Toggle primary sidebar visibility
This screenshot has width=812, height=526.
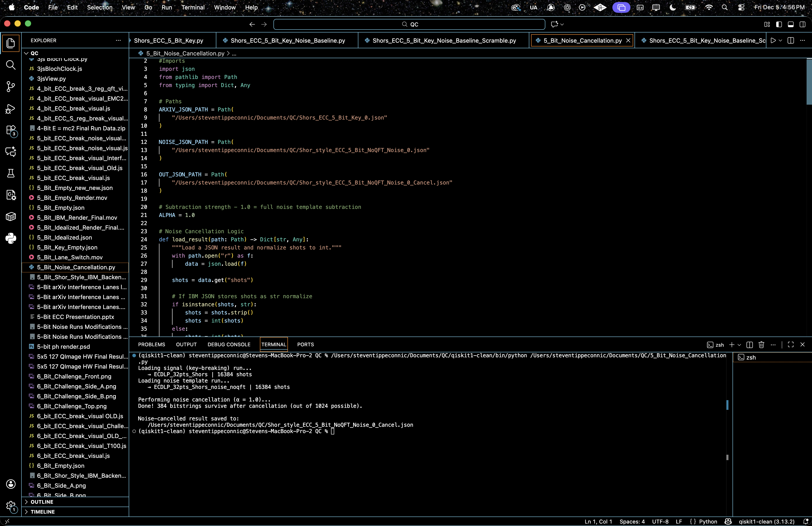(x=779, y=24)
